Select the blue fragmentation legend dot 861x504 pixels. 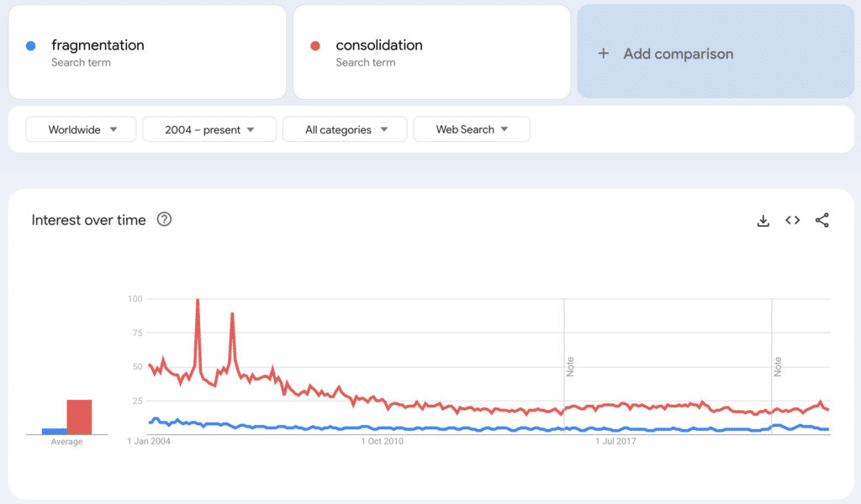coord(30,45)
